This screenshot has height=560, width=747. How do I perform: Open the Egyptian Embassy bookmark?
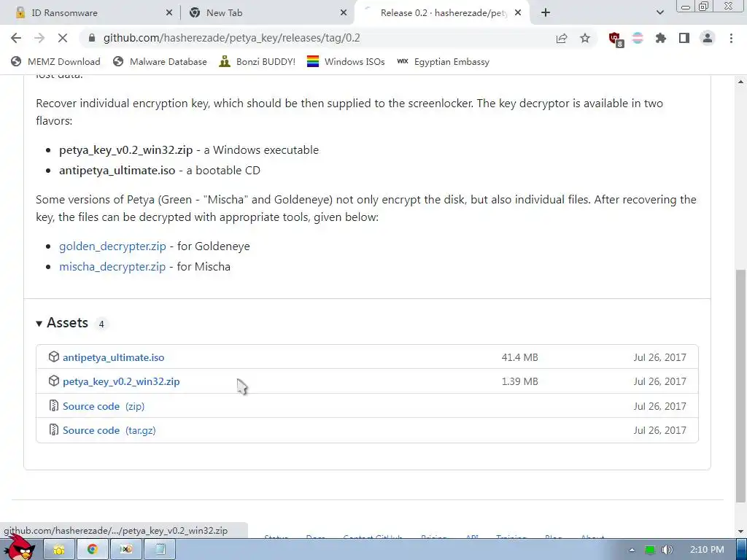[x=443, y=62]
